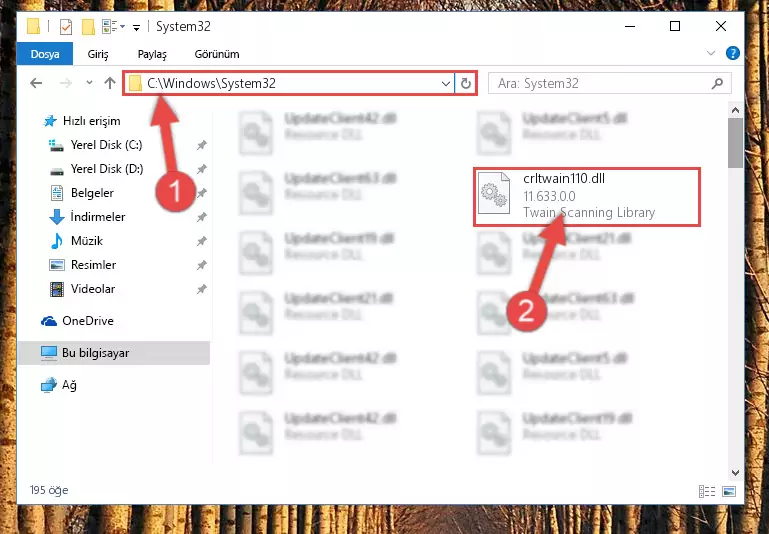Click the vertical scrollbar thumb
The width and height of the screenshot is (769, 534).
pyautogui.click(x=735, y=143)
